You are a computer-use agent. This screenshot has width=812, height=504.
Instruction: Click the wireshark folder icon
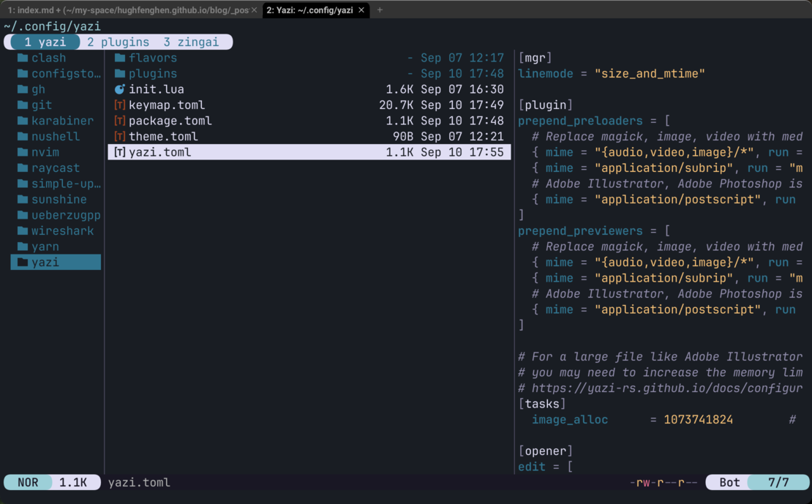[22, 230]
